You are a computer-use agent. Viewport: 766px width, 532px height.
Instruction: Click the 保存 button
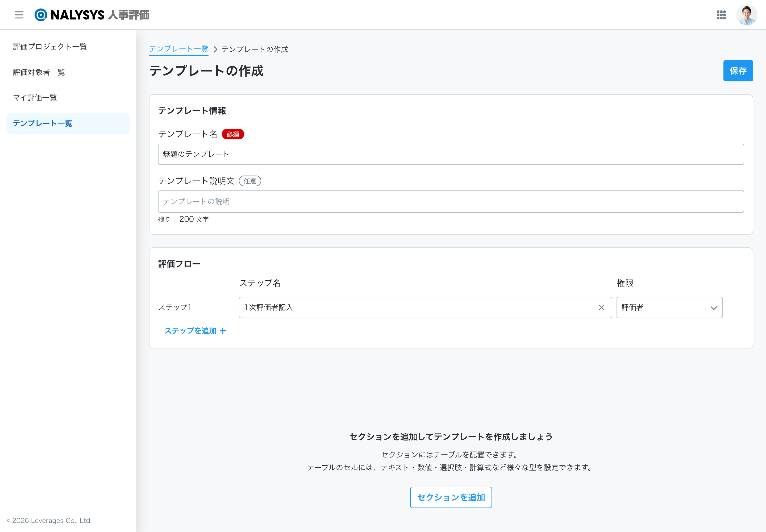pyautogui.click(x=738, y=71)
